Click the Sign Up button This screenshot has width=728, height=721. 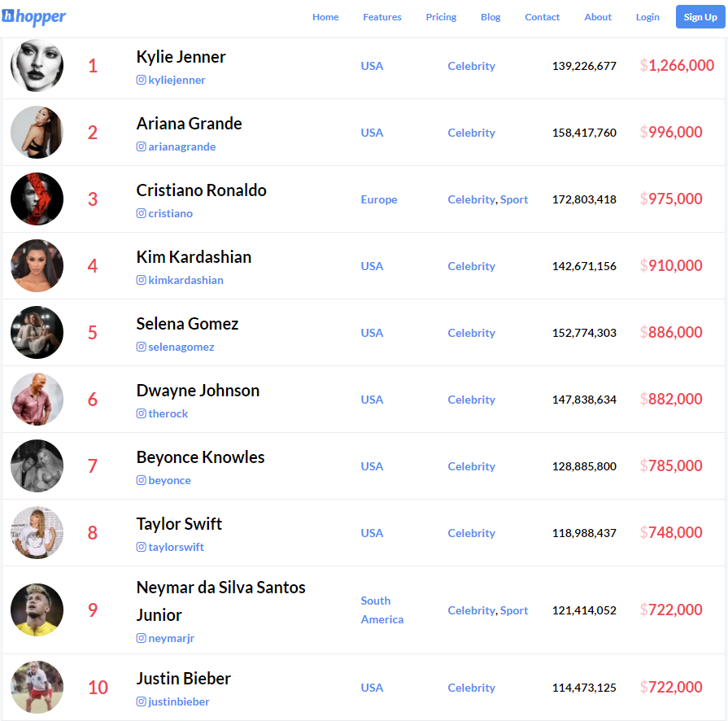pos(700,17)
